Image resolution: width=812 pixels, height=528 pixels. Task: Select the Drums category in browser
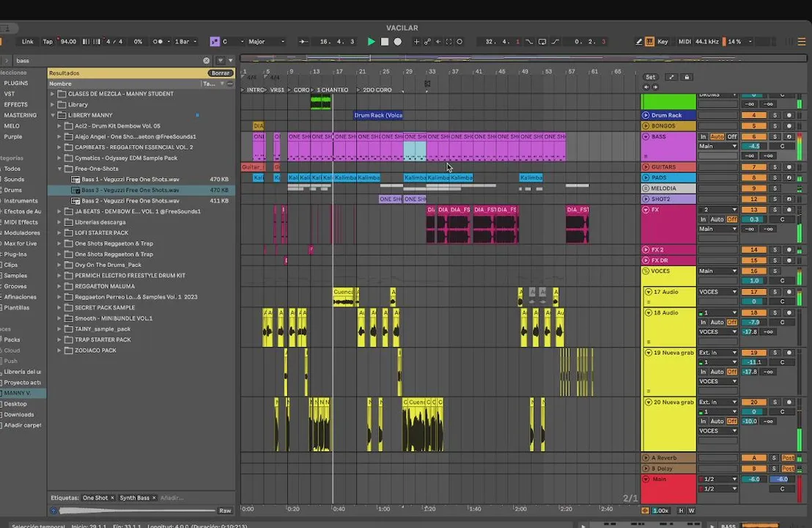[13, 190]
